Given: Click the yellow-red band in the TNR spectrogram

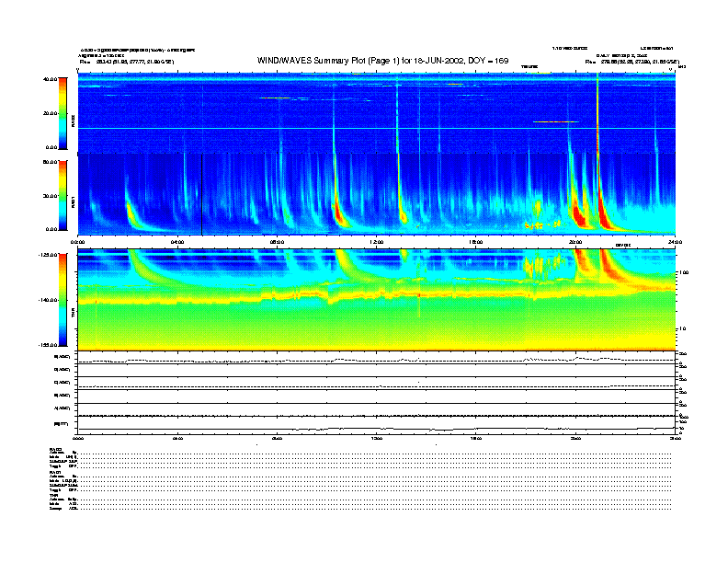Looking at the screenshot, I should pos(376,294).
